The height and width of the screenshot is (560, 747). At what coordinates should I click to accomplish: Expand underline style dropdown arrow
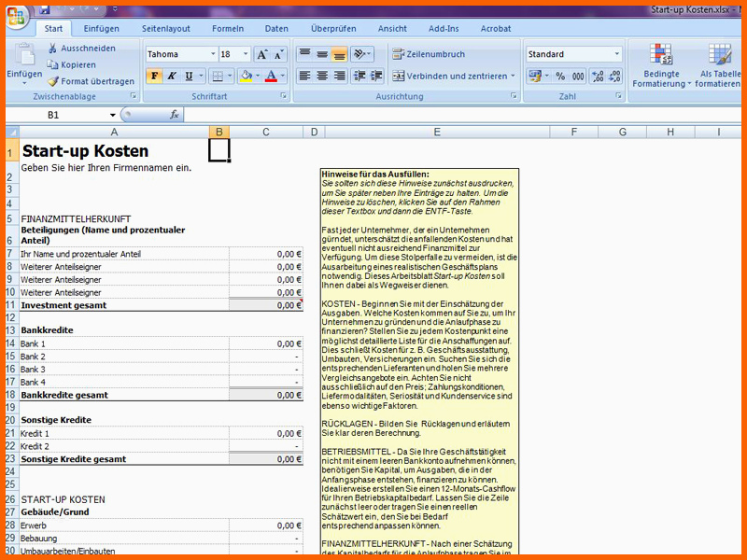click(201, 76)
